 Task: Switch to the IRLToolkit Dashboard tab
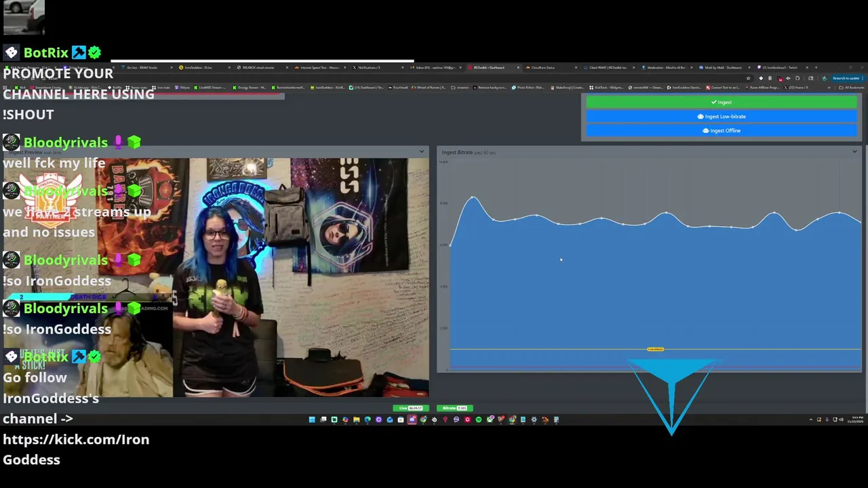(495, 68)
